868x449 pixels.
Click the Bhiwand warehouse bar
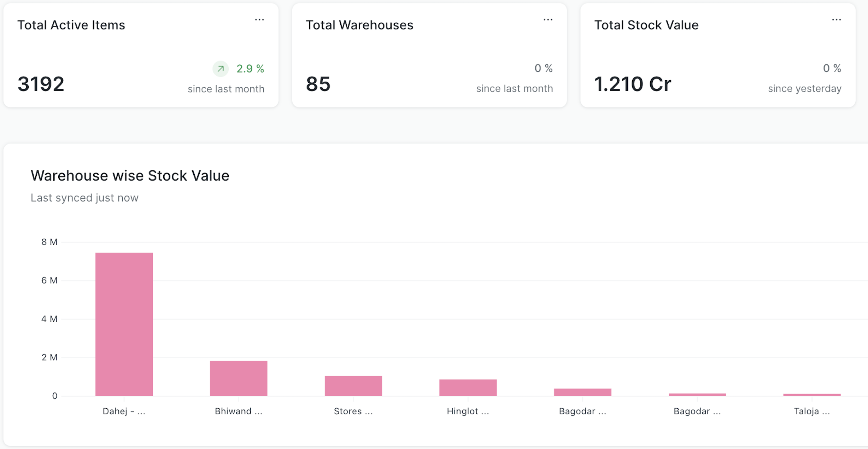tap(239, 378)
